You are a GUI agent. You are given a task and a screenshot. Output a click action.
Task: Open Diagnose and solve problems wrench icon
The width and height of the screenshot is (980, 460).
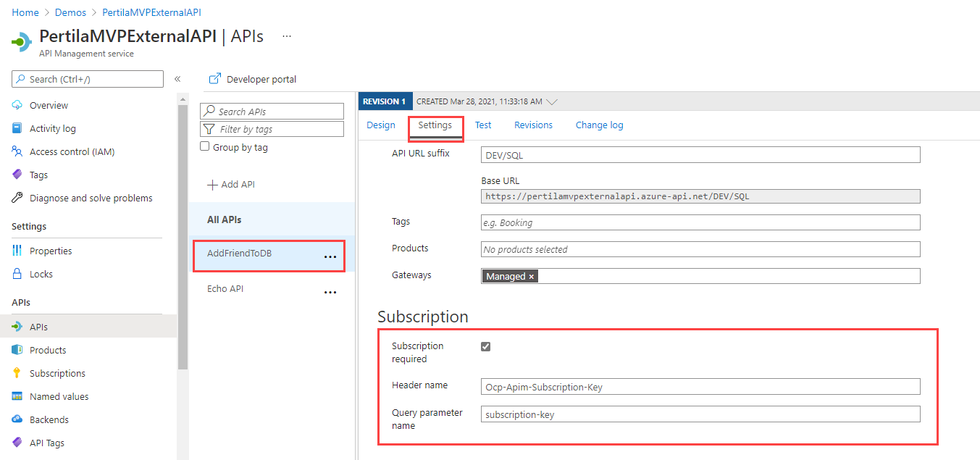tap(17, 198)
